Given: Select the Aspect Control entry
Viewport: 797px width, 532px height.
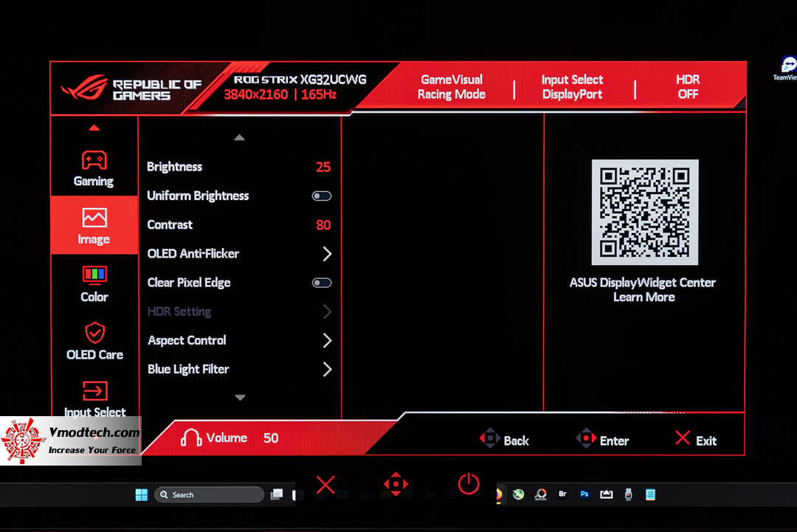Looking at the screenshot, I should [x=239, y=340].
